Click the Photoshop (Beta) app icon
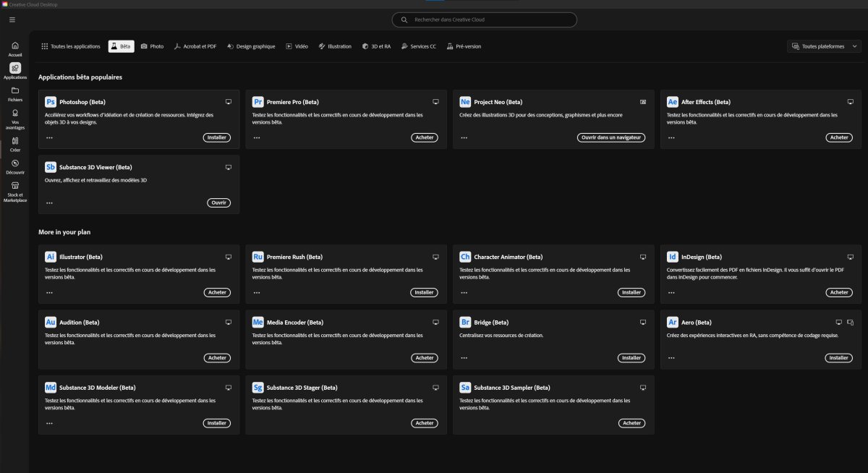The image size is (868, 473). point(51,102)
